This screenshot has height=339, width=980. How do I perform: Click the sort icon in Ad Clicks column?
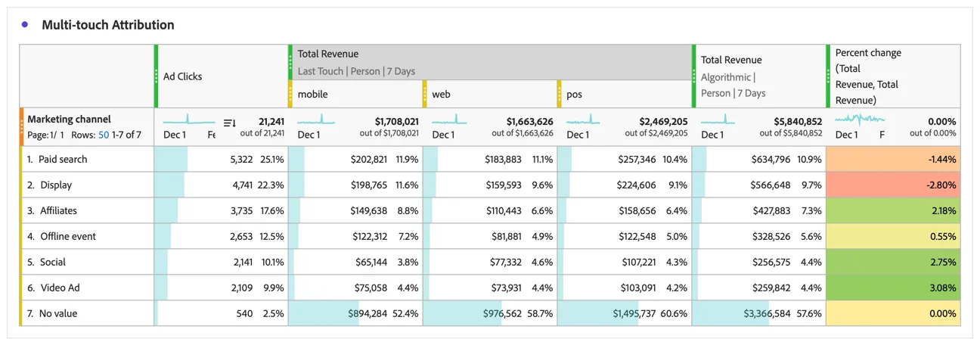pyautogui.click(x=230, y=123)
